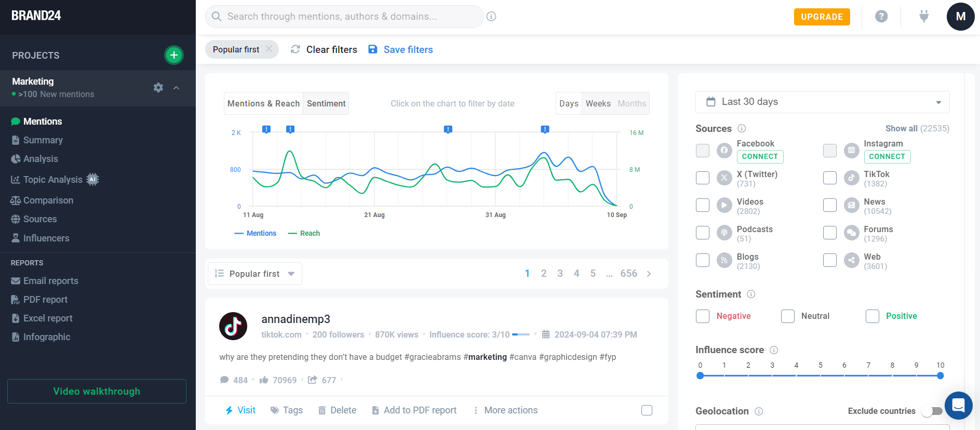The image size is (980, 430).
Task: Open the help question mark icon
Action: pos(881,17)
